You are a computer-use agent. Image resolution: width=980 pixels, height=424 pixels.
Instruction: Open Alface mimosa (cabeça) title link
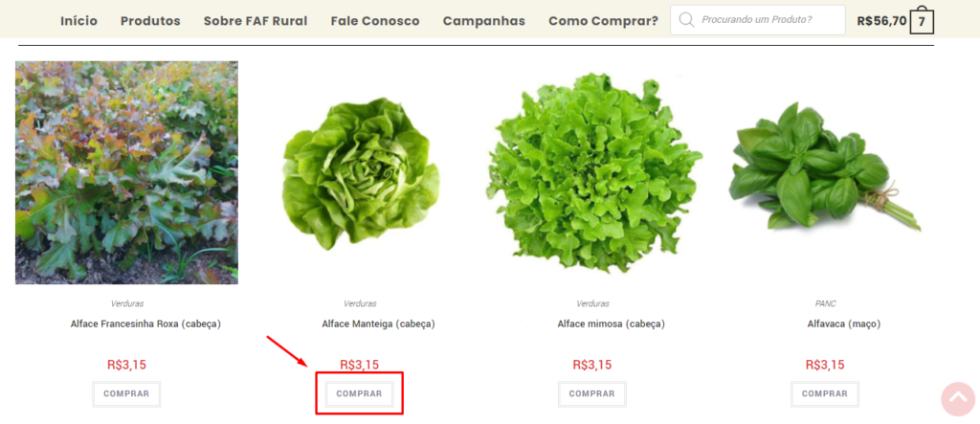pos(592,324)
